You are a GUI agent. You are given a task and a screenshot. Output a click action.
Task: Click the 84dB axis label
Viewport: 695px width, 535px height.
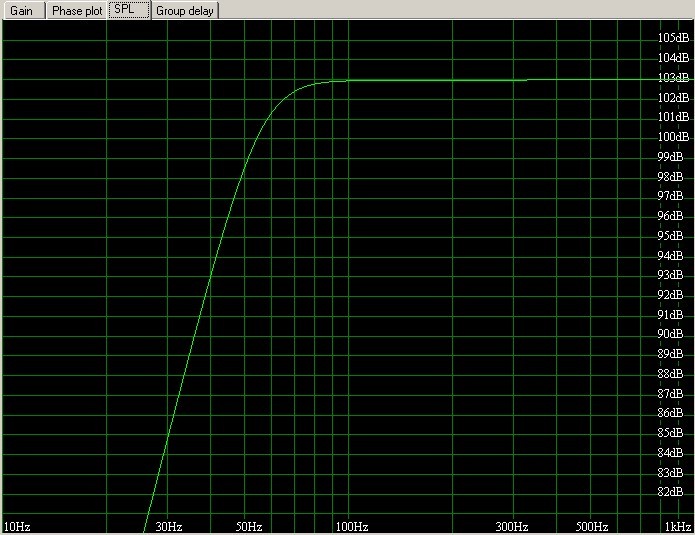[x=670, y=453]
